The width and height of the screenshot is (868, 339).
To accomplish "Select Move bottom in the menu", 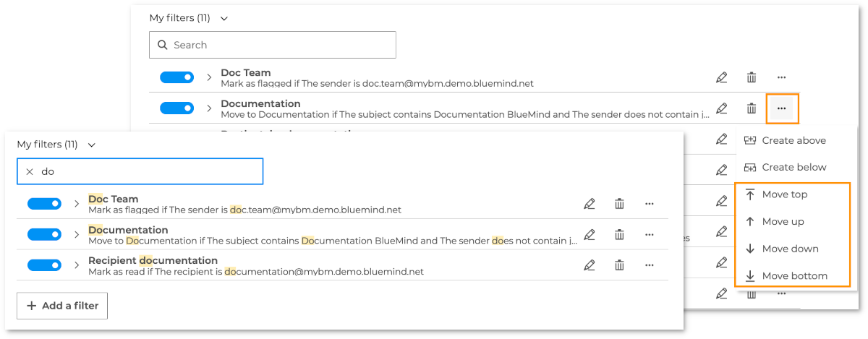I will tap(794, 275).
